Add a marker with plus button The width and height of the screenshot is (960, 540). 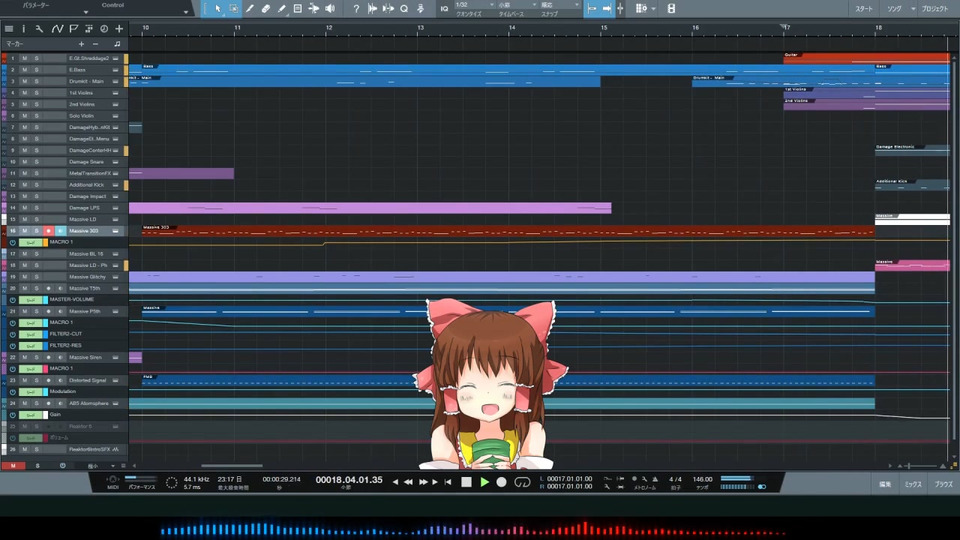[81, 44]
